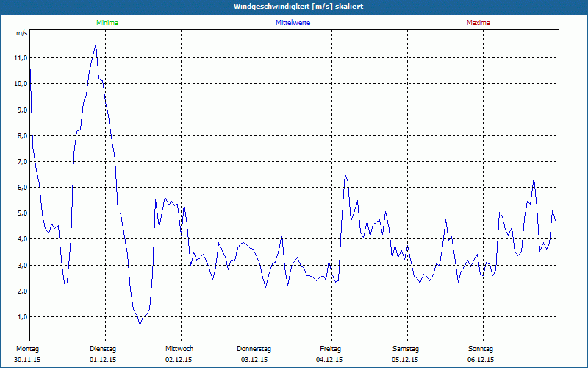
Task: Click the date 01.12.15
Action: 103,360
